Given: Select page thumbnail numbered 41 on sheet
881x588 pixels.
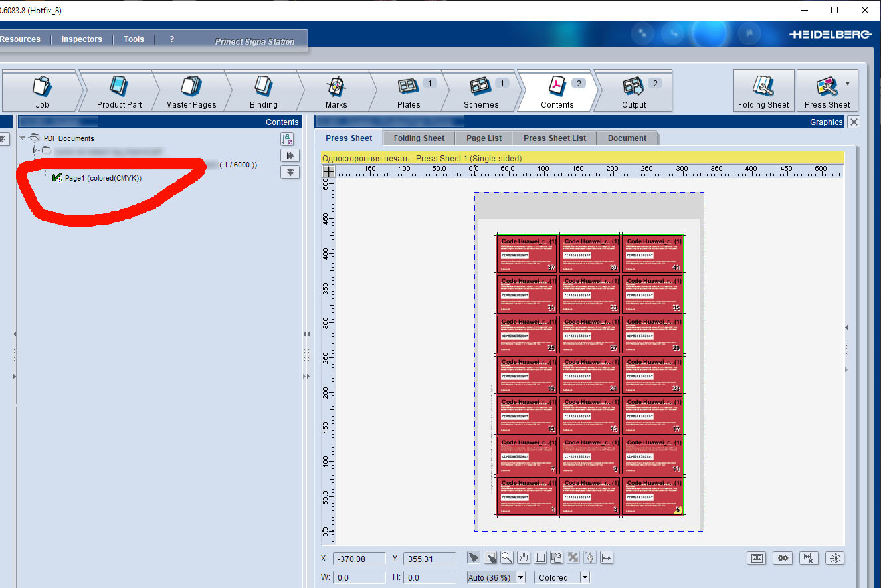Looking at the screenshot, I should [652, 254].
